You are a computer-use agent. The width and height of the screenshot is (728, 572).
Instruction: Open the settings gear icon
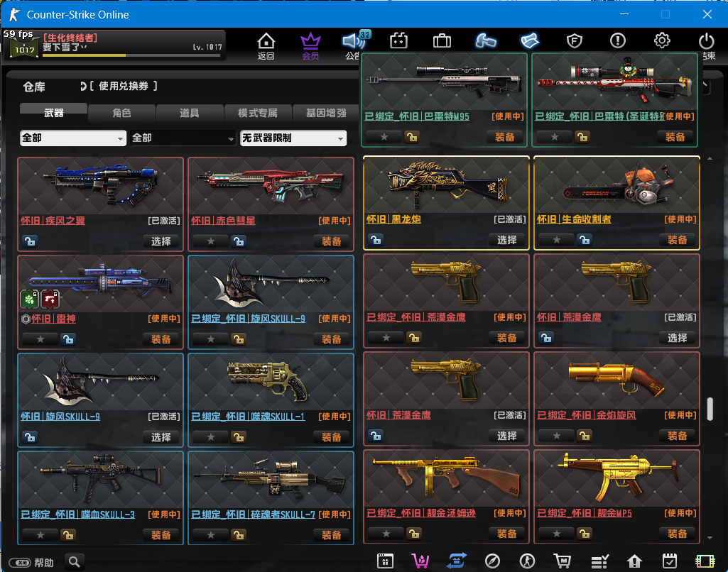tap(662, 41)
